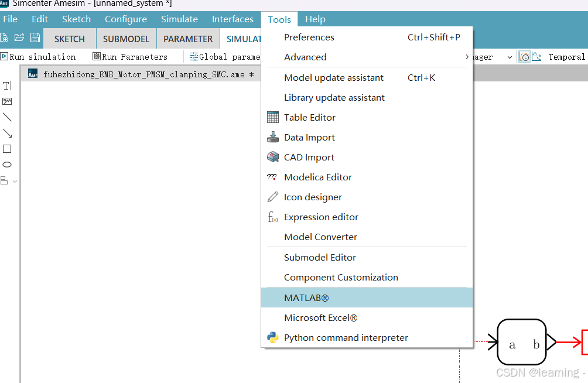Expand the manager dropdown arrow
Image resolution: width=588 pixels, height=383 pixels.
510,57
